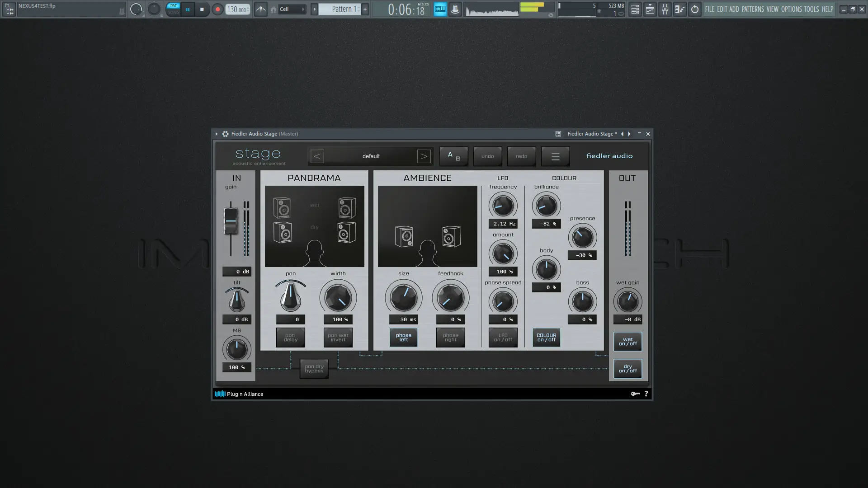Toggle wet on/off output button
The height and width of the screenshot is (488, 868).
click(627, 342)
